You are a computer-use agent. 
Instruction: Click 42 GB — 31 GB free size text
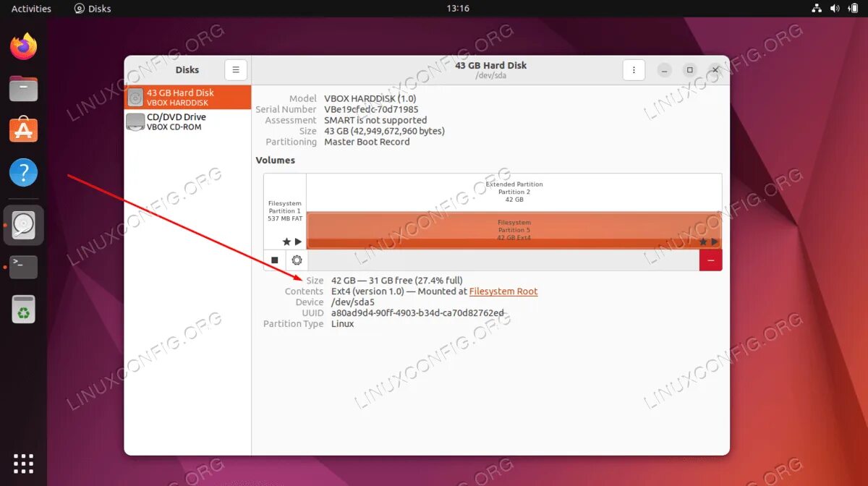coord(396,281)
